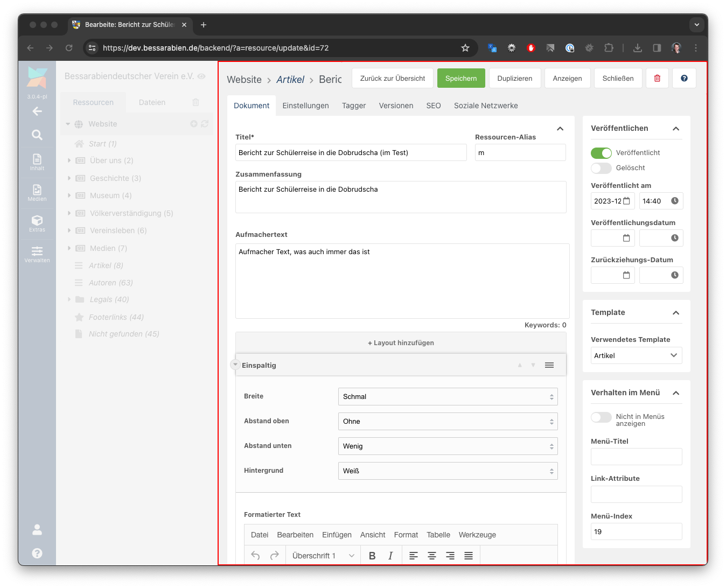726x588 pixels.
Task: Enable the Gelöscht toggle
Action: point(601,168)
